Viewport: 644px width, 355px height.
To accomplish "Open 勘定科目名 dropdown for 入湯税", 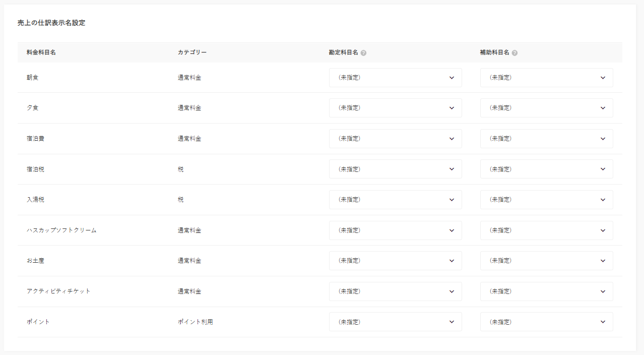I will (395, 200).
